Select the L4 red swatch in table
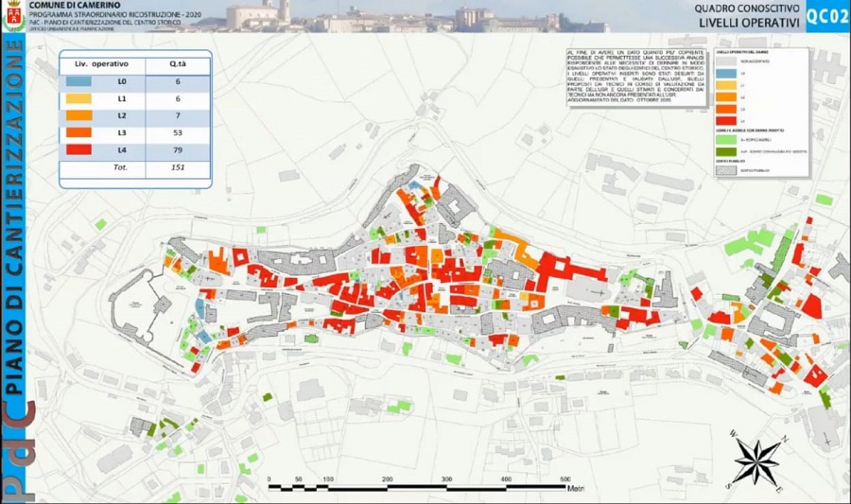This screenshot has width=851, height=504. [79, 150]
